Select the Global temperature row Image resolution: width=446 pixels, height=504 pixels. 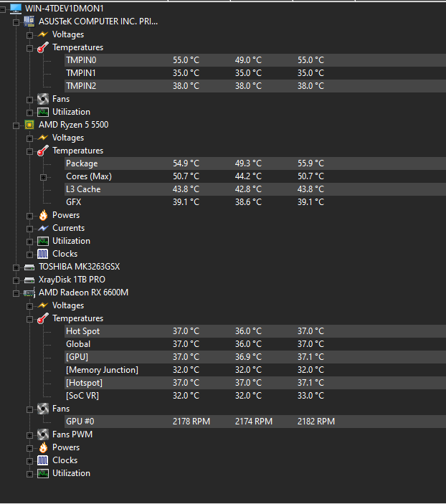pos(255,344)
